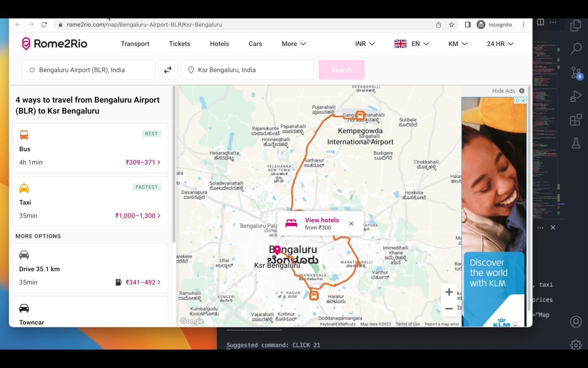Open the Cars menu item
588x368 pixels.
point(255,44)
